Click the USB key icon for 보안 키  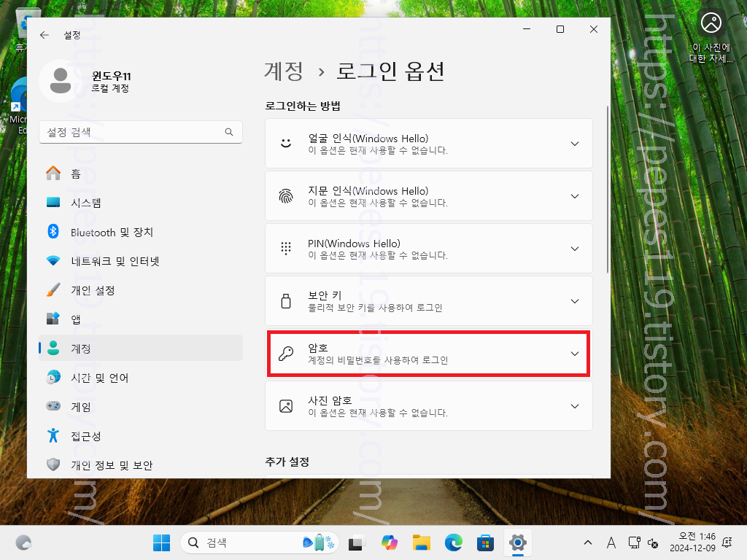click(286, 301)
